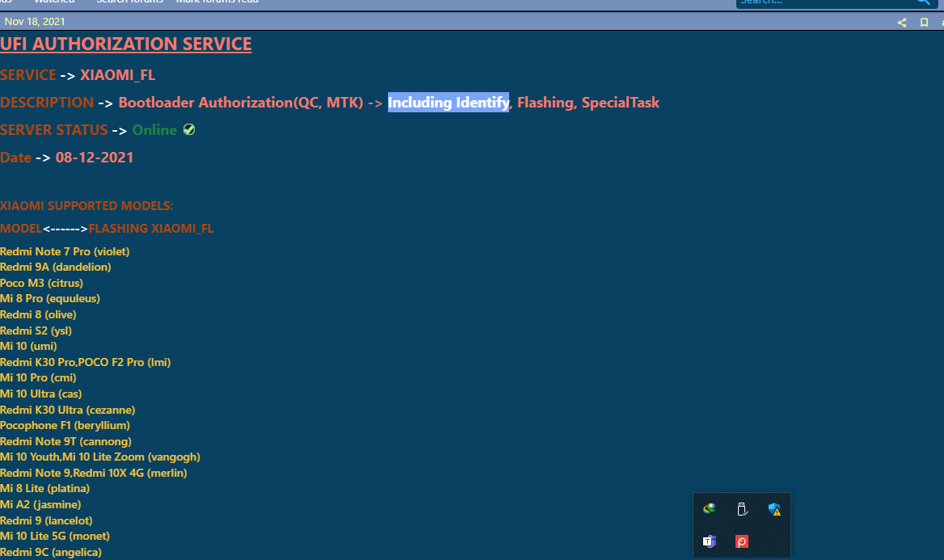Screen dimensions: 944x560
Task: Click the Flashing, SpecialTask text
Action: click(588, 103)
